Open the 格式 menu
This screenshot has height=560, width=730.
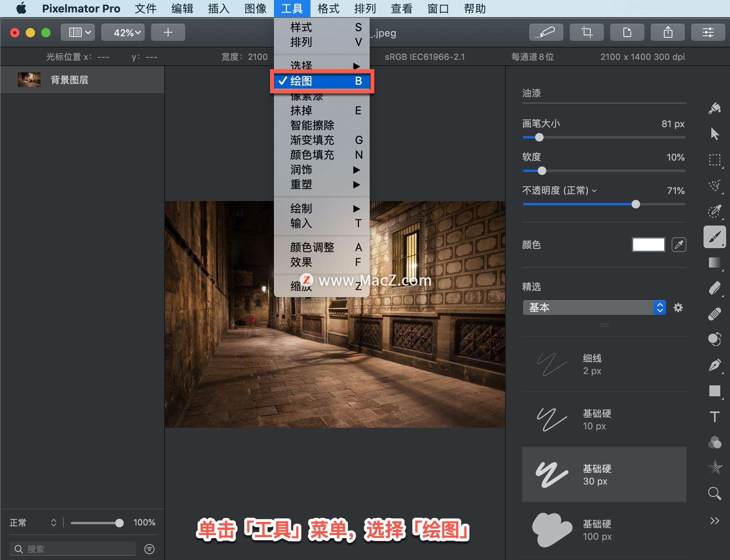[x=328, y=8]
